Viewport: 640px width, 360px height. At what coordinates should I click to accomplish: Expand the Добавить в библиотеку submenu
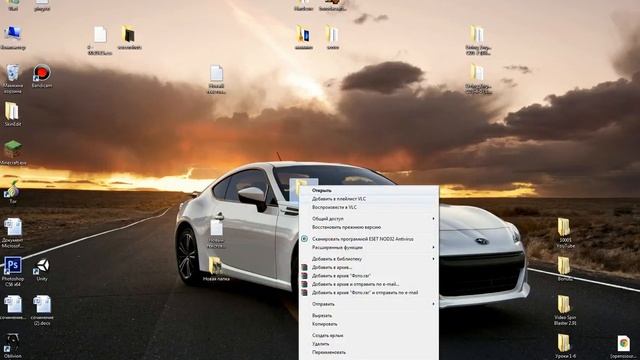click(369, 259)
